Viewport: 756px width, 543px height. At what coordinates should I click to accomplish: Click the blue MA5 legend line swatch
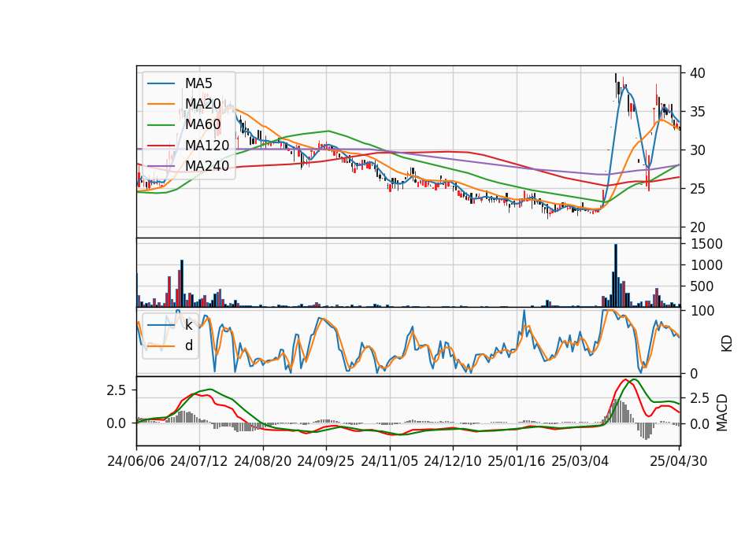(x=161, y=83)
